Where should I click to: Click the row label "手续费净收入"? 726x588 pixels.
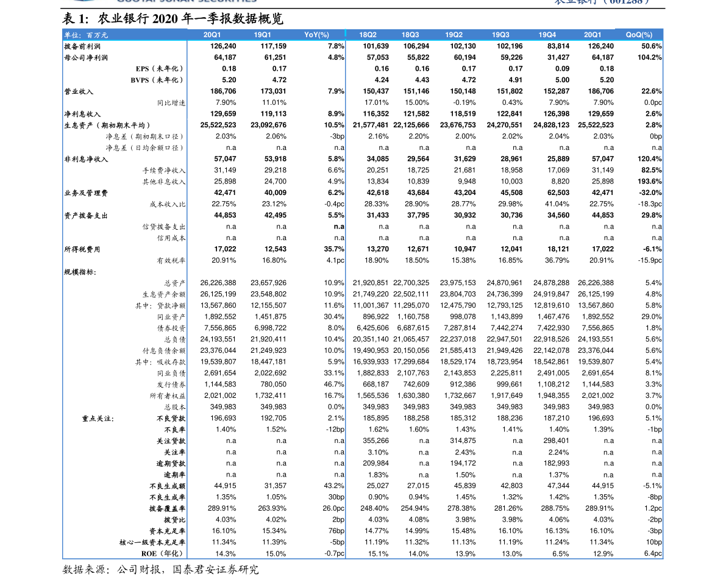point(164,171)
